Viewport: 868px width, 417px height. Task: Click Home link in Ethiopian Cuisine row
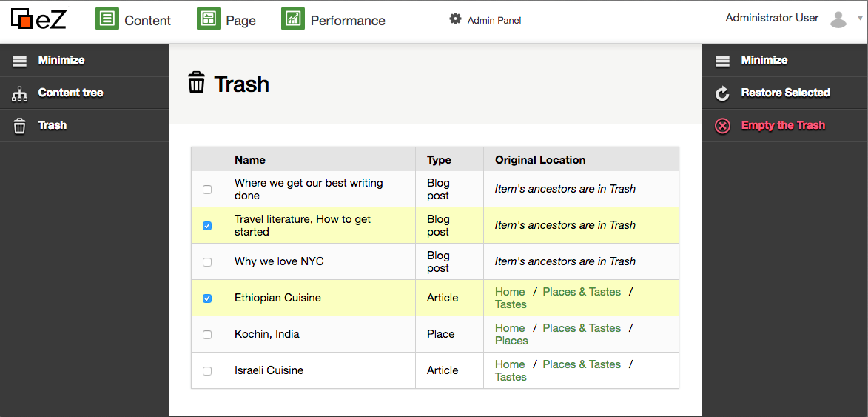click(510, 292)
